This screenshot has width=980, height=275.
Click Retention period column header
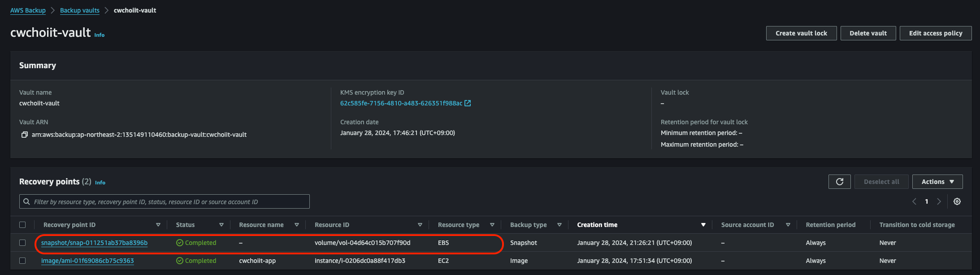coord(831,225)
